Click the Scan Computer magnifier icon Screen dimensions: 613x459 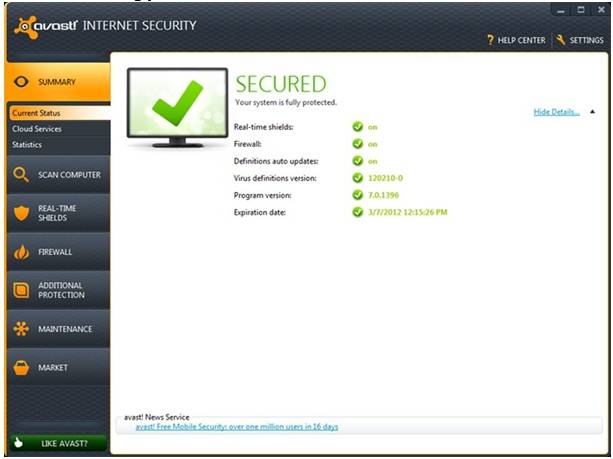(21, 175)
